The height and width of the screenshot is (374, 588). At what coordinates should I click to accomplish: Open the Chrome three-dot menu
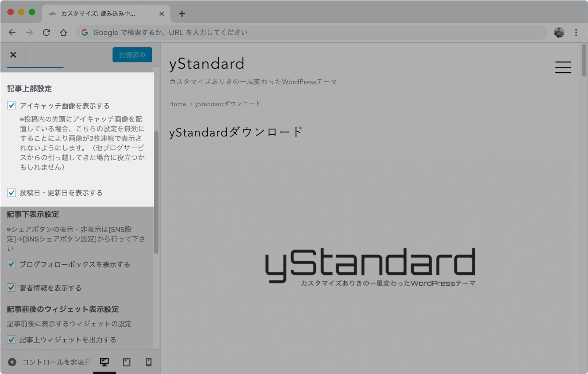[x=576, y=32]
